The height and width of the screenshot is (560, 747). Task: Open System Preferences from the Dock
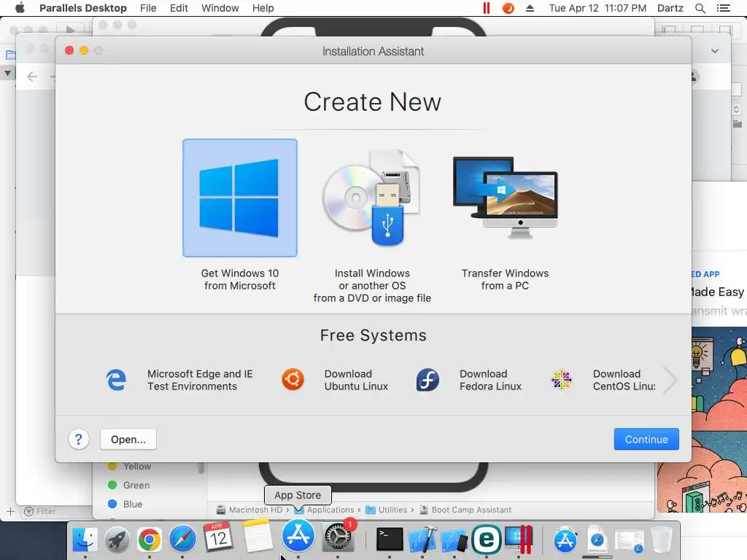338,537
